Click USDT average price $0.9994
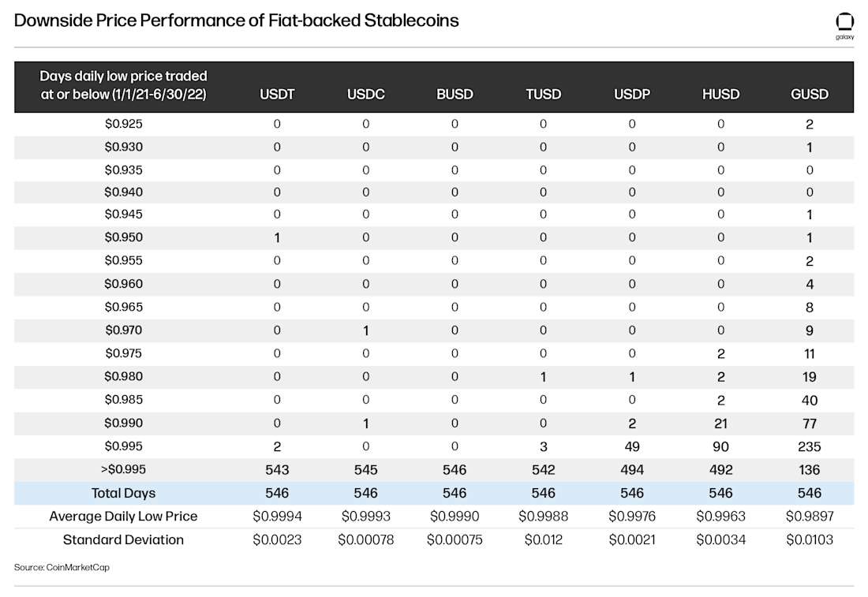Image resolution: width=868 pixels, height=597 pixels. [x=277, y=517]
